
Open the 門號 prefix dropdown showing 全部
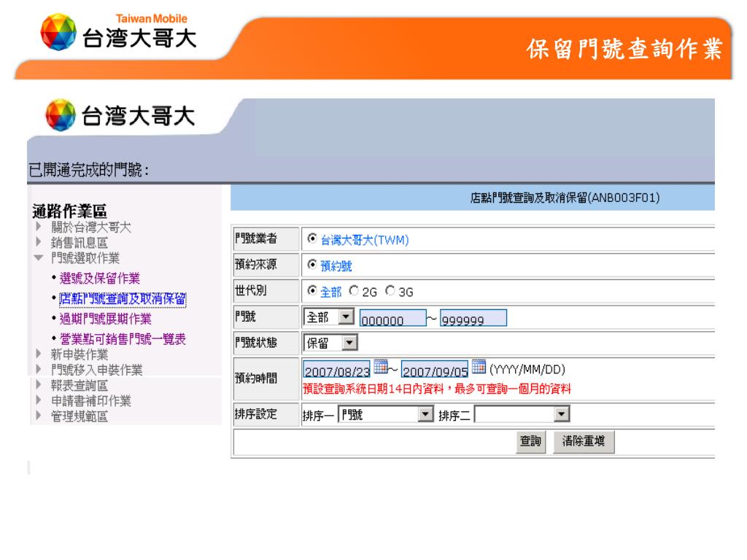click(x=329, y=316)
